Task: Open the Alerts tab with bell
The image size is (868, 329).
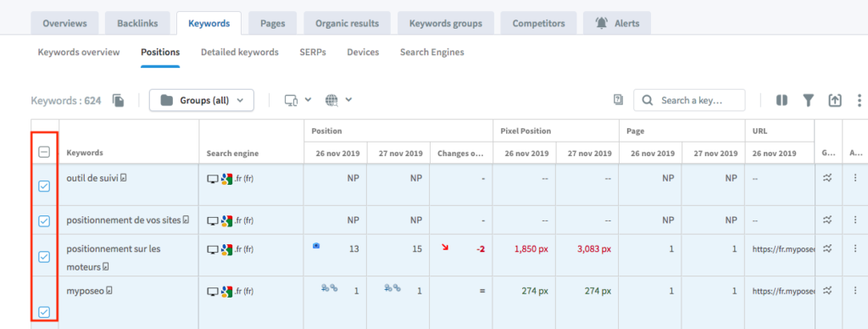Action: pyautogui.click(x=617, y=23)
